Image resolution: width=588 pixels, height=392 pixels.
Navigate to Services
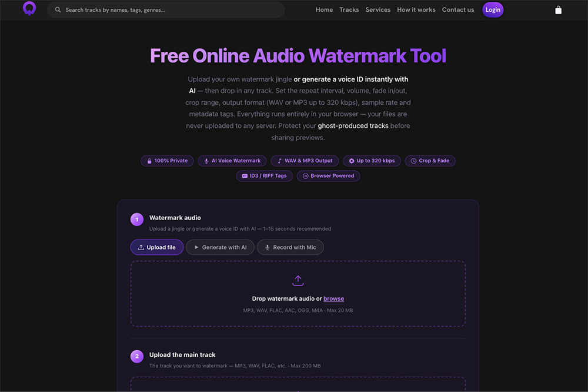coord(377,9)
